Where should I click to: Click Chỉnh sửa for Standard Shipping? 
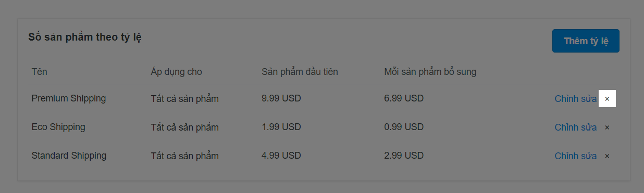click(575, 156)
